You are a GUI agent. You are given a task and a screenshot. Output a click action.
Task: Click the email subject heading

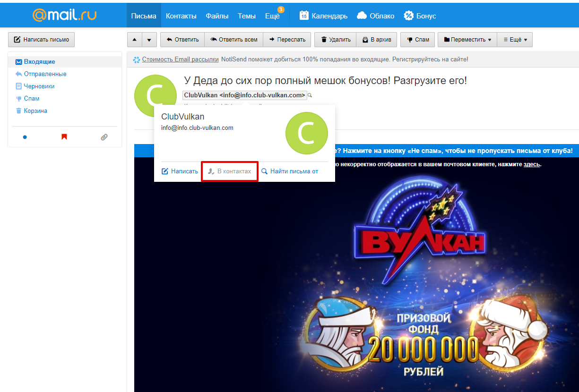[325, 80]
